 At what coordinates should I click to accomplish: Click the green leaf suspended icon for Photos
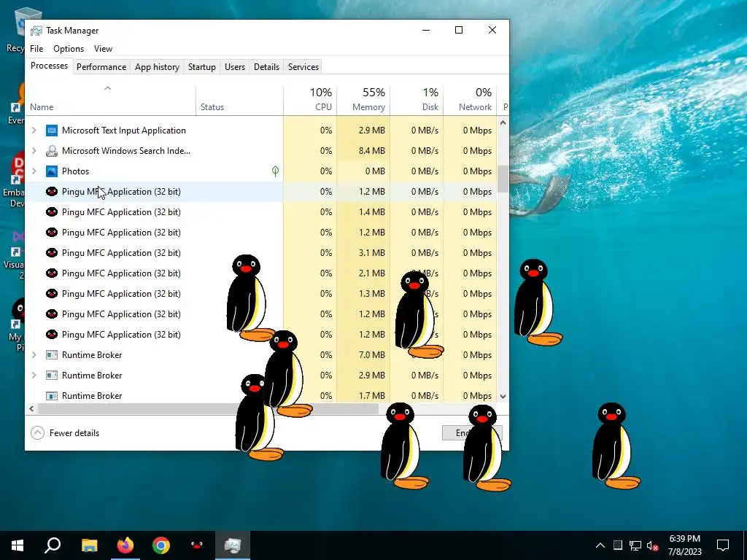click(x=275, y=171)
